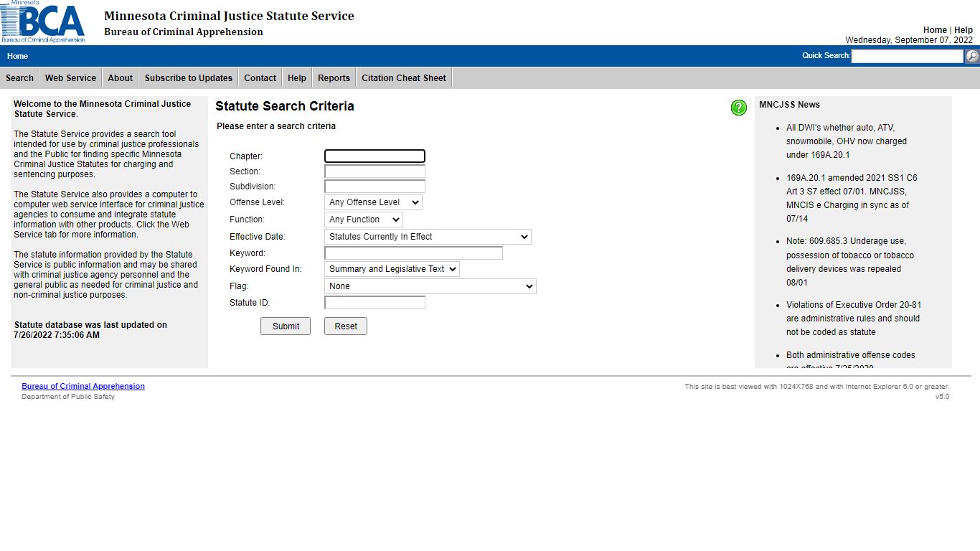The width and height of the screenshot is (980, 551).
Task: Open the Reports menu tab
Action: click(334, 78)
